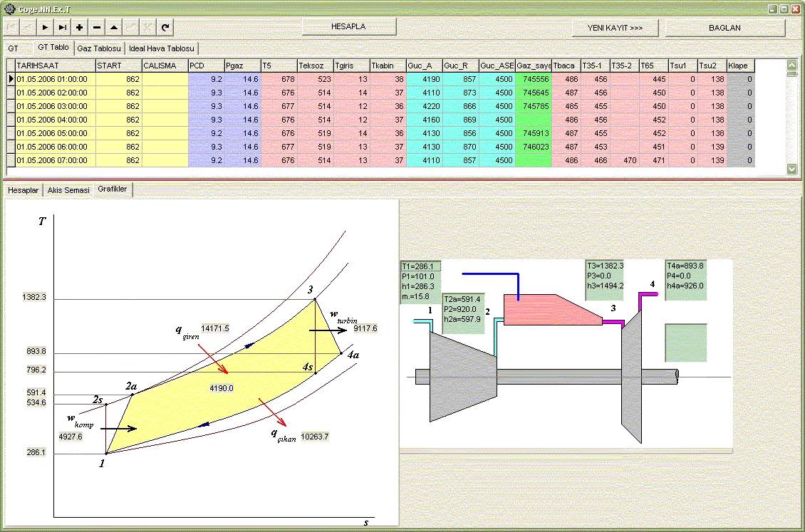805x532 pixels.
Task: Open the Akis Semasi tab
Action: coord(68,190)
